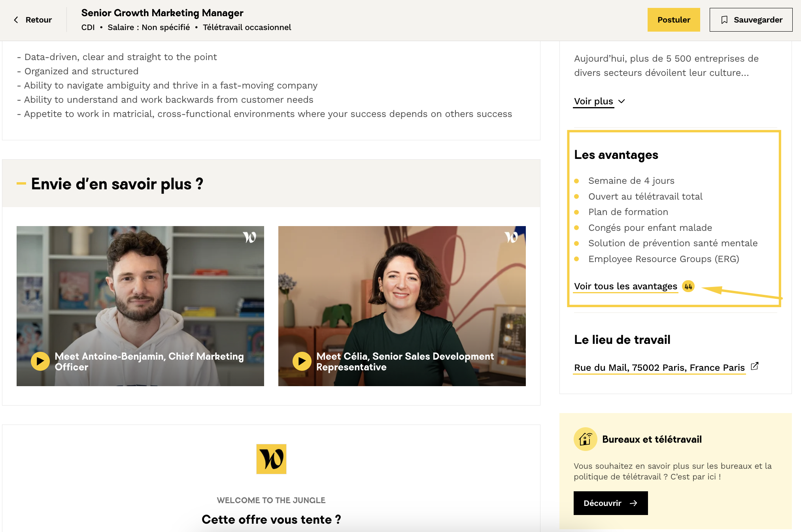
Task: Go back using the Retour link
Action: (33, 20)
